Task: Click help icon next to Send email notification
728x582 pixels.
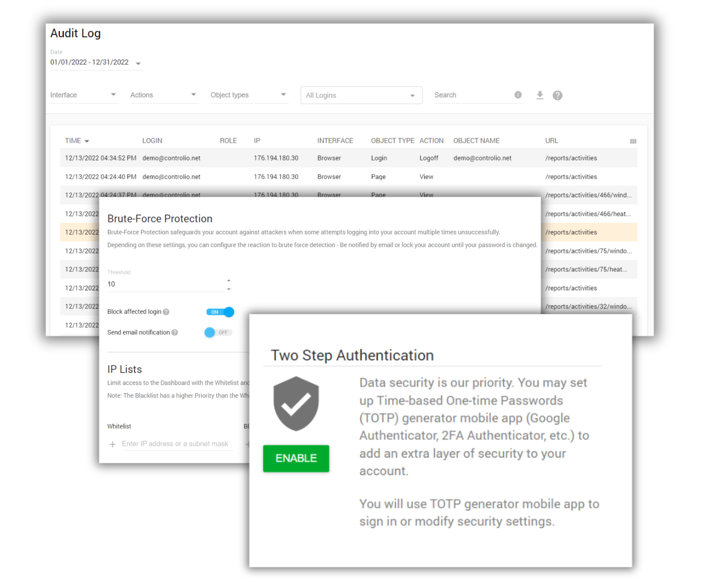Action: coord(175,332)
